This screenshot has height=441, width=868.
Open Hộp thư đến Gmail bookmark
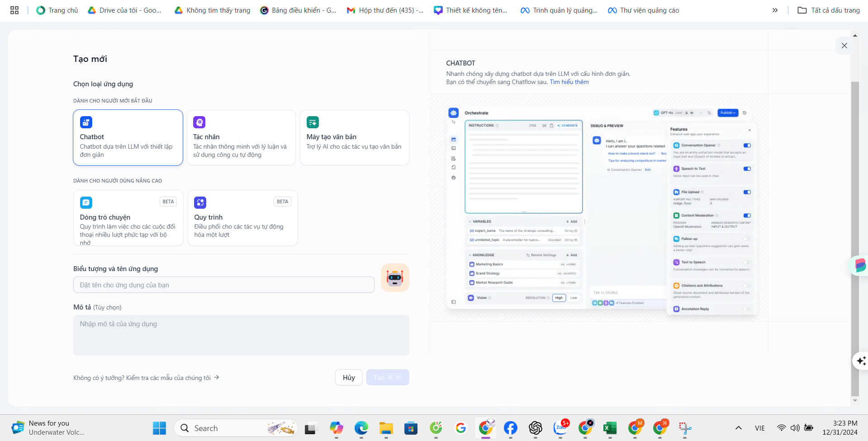(385, 10)
